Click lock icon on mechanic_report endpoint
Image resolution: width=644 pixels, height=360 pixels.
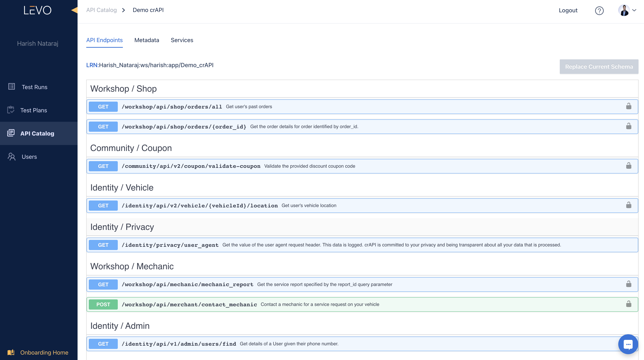[628, 284]
